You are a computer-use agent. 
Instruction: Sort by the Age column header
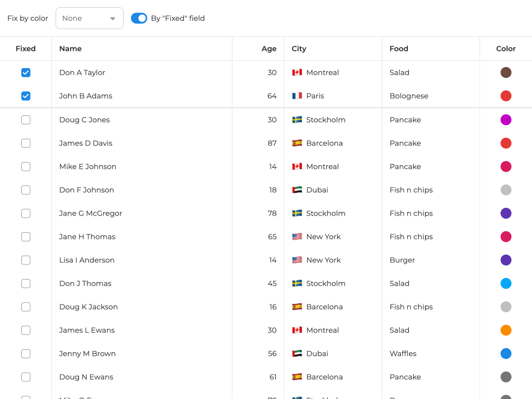[x=269, y=49]
